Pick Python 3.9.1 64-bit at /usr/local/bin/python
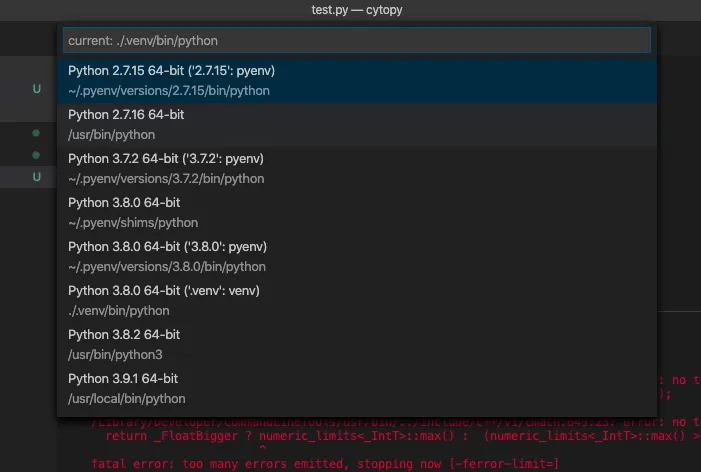The height and width of the screenshot is (472, 701). pos(123,379)
